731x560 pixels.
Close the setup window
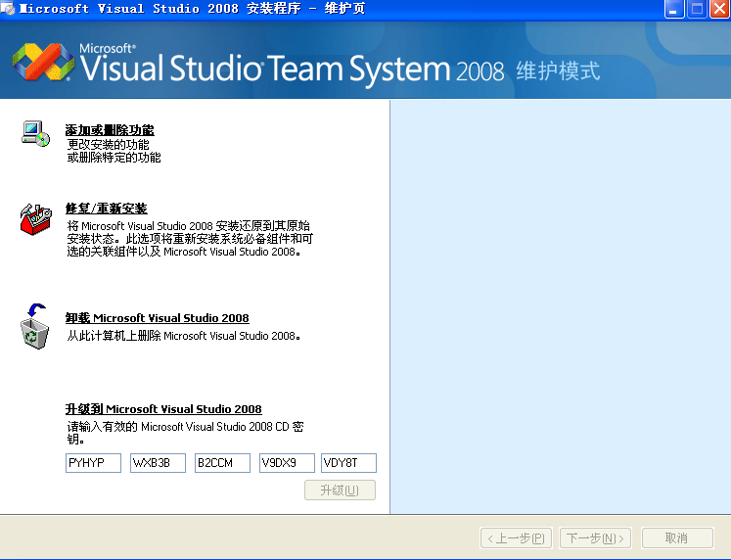pos(720,10)
